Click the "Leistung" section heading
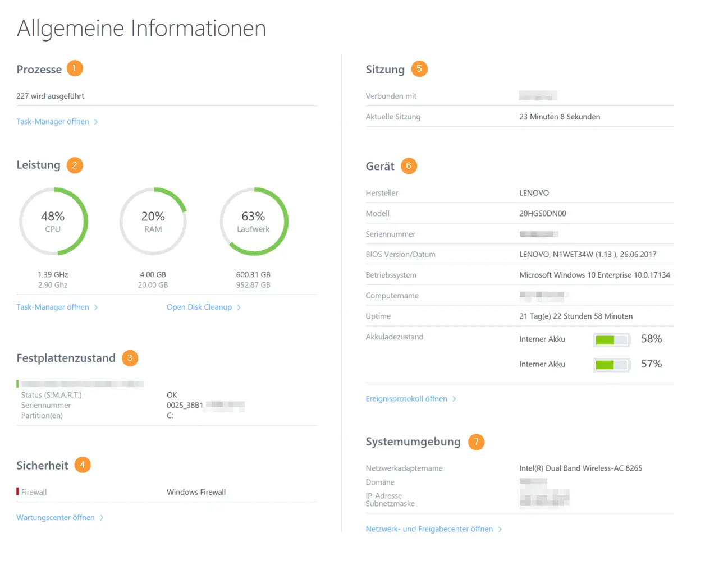Screen dimensions: 728x561 (38, 165)
